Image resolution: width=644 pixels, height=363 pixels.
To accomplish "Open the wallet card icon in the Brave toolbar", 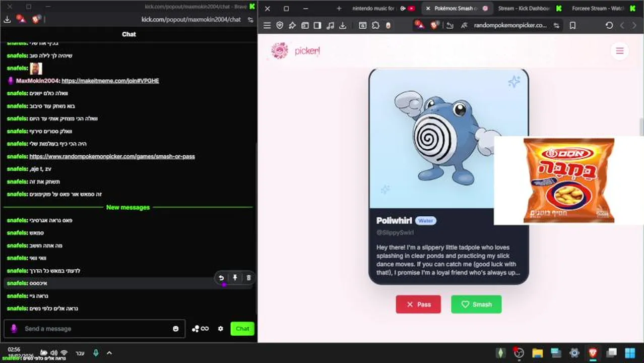I will point(305,25).
